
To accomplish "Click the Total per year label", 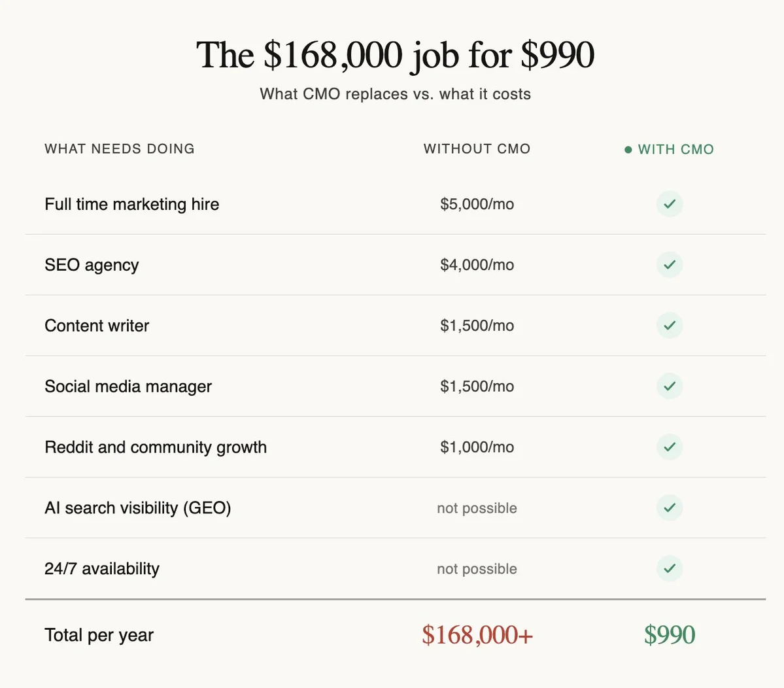I will [99, 635].
